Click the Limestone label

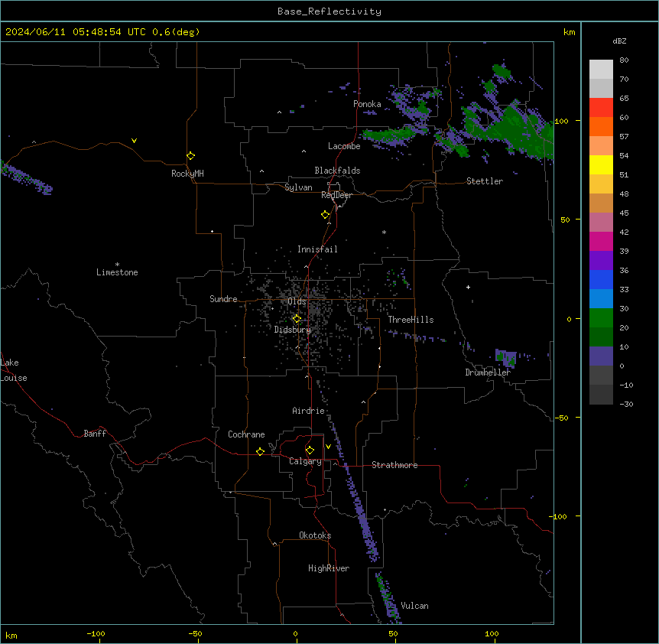pyautogui.click(x=117, y=272)
